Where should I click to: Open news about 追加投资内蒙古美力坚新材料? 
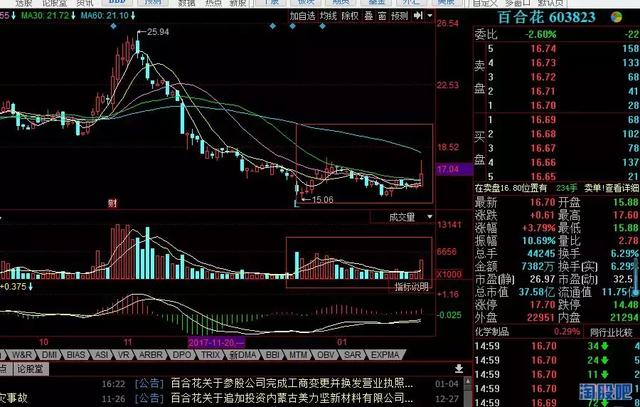291,397
